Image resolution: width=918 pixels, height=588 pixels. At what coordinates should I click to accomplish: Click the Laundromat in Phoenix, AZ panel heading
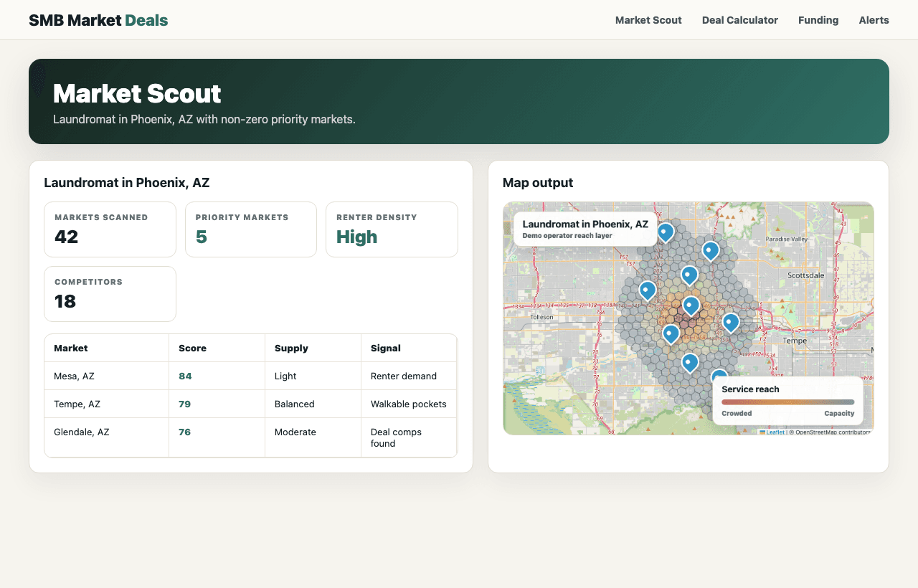tap(127, 183)
